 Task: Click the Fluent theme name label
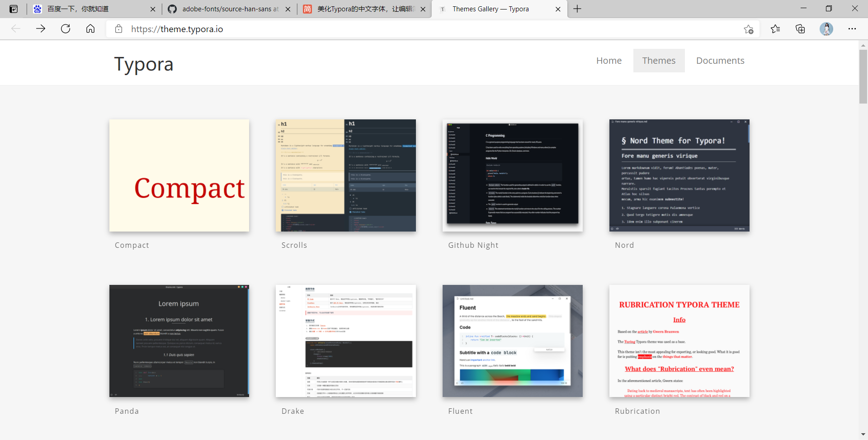(460, 411)
